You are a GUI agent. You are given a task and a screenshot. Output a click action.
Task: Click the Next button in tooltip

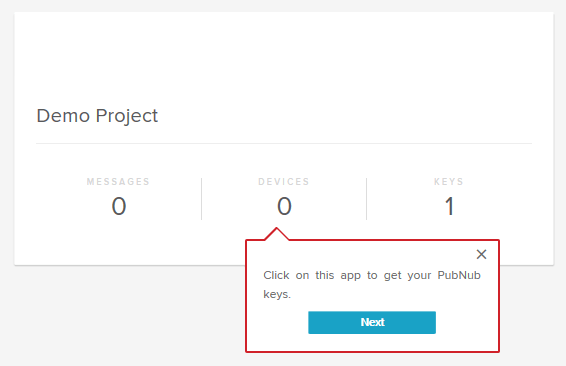(x=372, y=322)
